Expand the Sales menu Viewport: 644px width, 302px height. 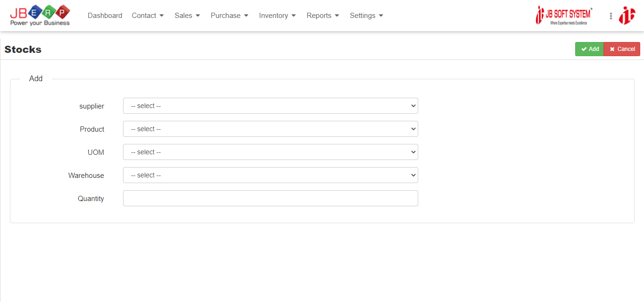[187, 16]
